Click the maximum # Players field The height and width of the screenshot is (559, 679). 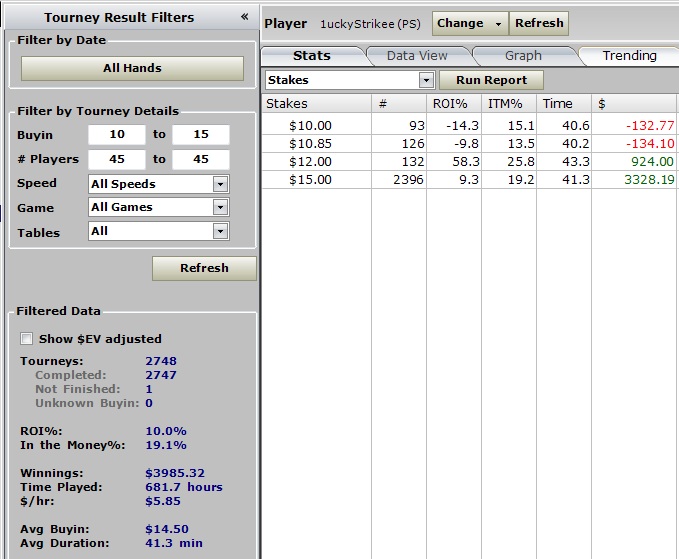click(201, 159)
